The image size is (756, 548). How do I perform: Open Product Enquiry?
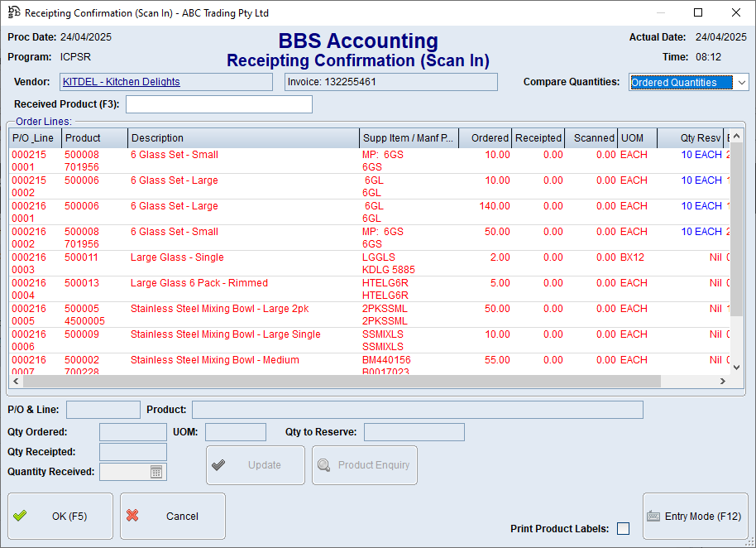[365, 465]
